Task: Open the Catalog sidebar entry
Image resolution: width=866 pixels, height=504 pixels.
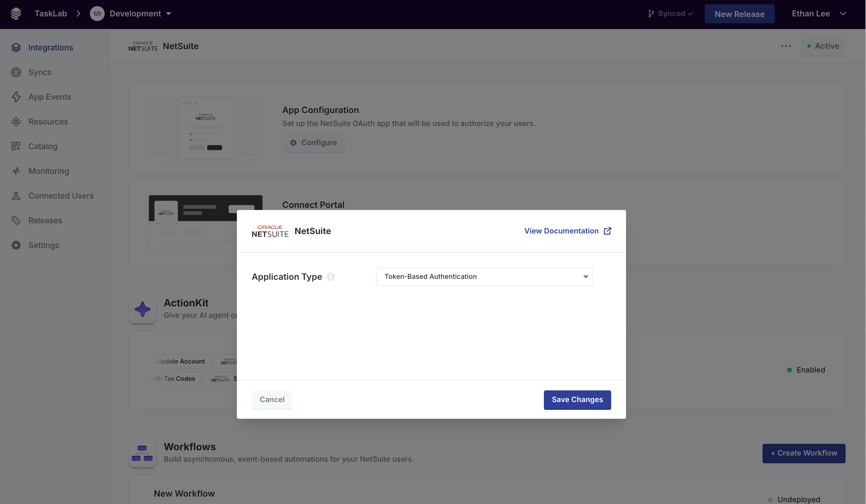Action: [43, 146]
